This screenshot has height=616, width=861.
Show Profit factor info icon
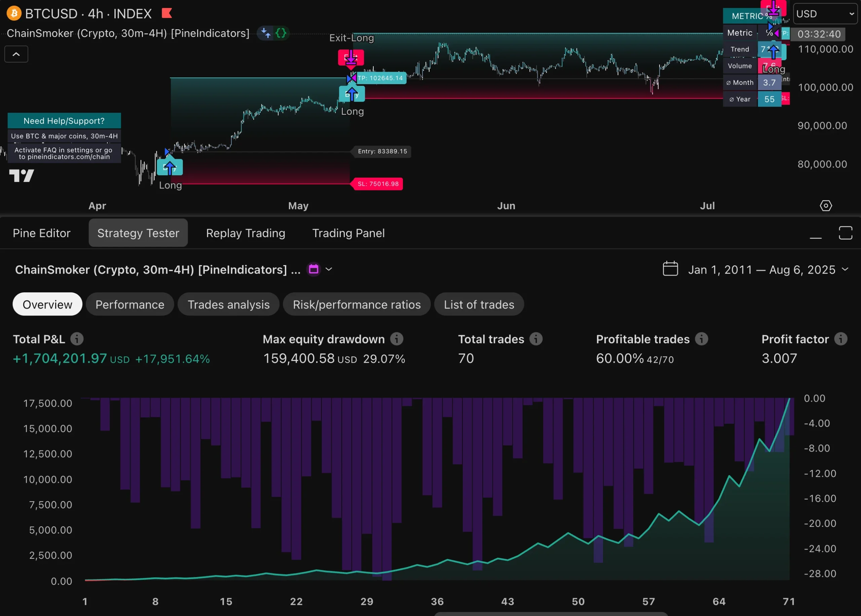[x=840, y=339]
